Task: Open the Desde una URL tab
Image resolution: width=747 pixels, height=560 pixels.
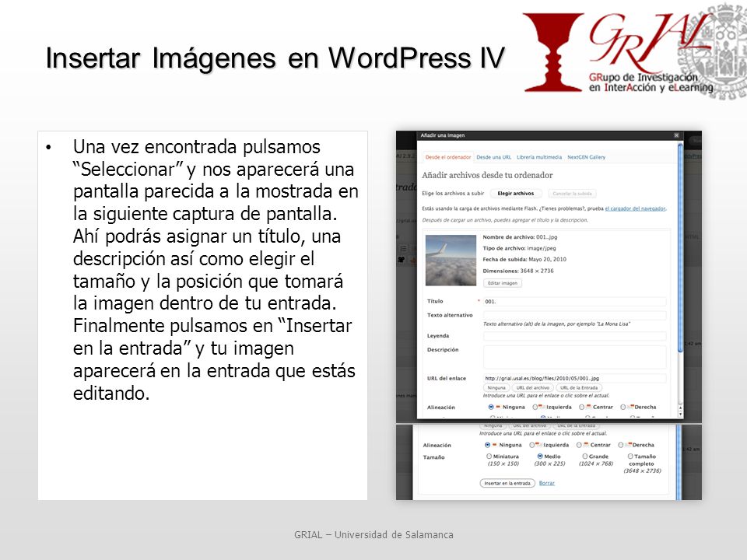Action: pos(493,157)
